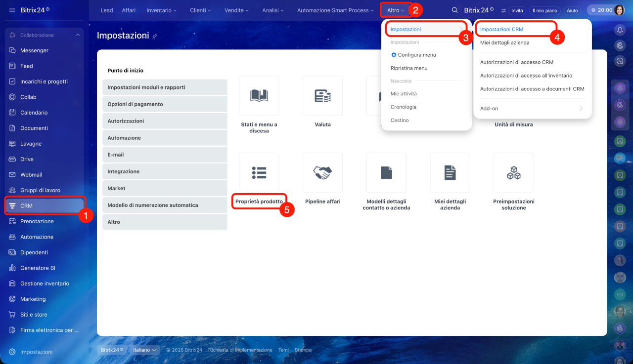Open Pipeline affari handshake icon

click(x=322, y=173)
